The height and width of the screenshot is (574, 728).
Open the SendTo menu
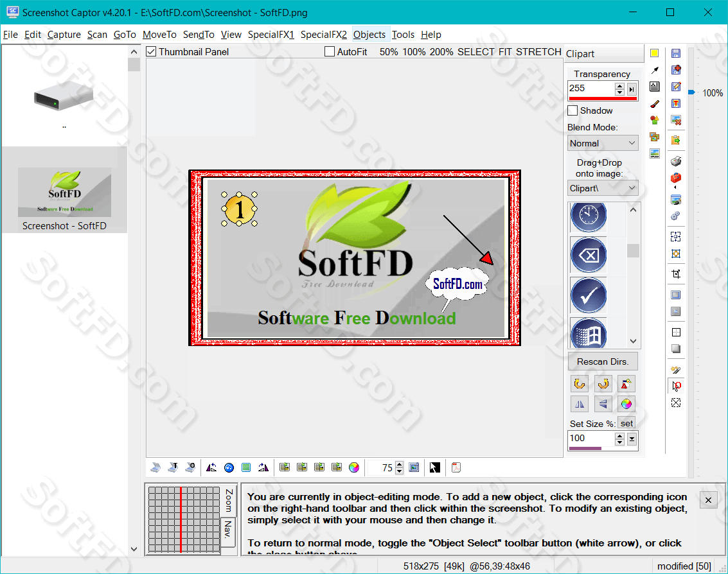point(199,34)
